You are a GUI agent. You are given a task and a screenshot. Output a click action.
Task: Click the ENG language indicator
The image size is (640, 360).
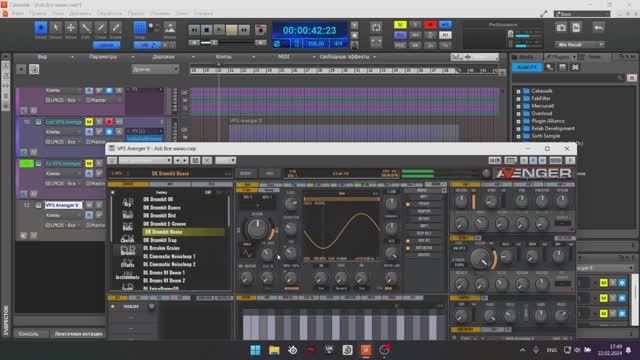552,350
